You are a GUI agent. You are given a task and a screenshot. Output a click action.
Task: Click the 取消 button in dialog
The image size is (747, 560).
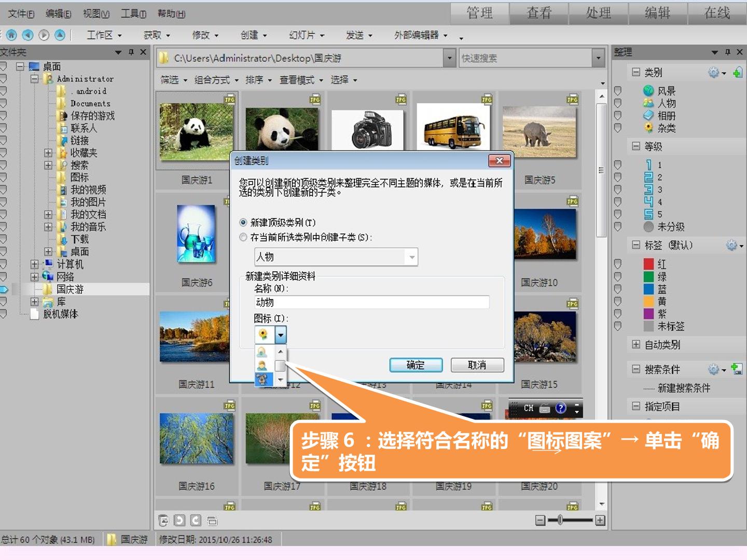click(477, 365)
